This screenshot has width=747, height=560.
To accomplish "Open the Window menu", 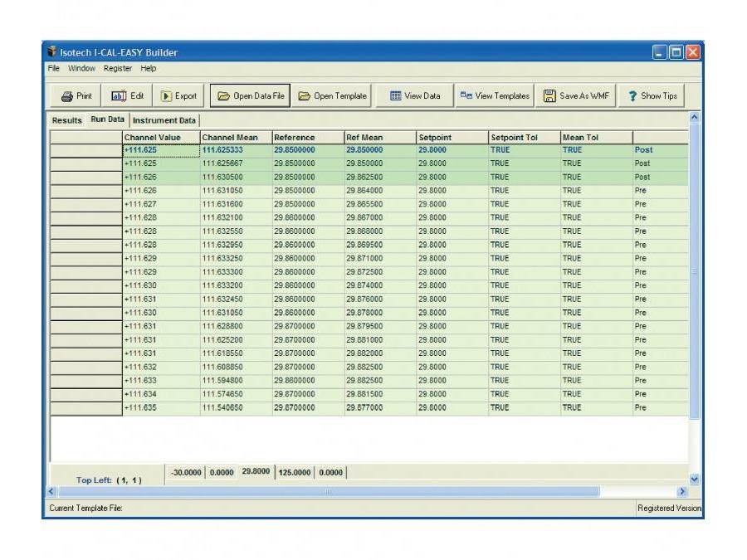I will point(81,69).
